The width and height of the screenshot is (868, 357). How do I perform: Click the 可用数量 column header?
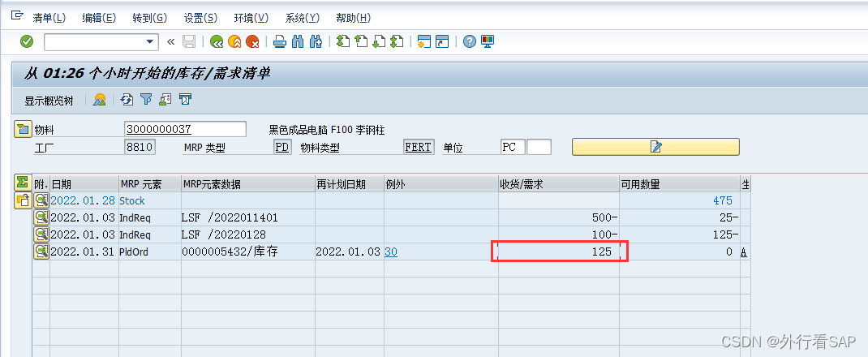tap(679, 184)
